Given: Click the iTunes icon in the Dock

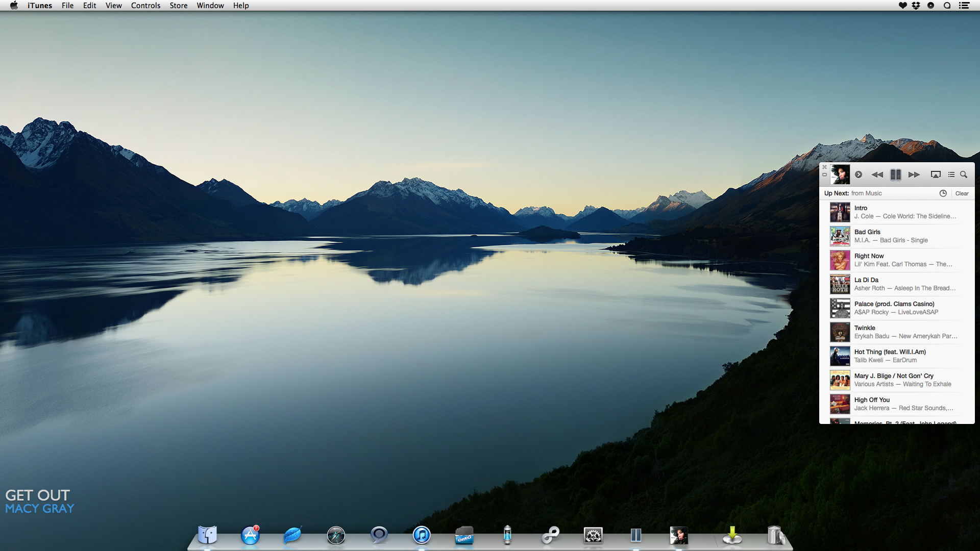Looking at the screenshot, I should pyautogui.click(x=422, y=535).
